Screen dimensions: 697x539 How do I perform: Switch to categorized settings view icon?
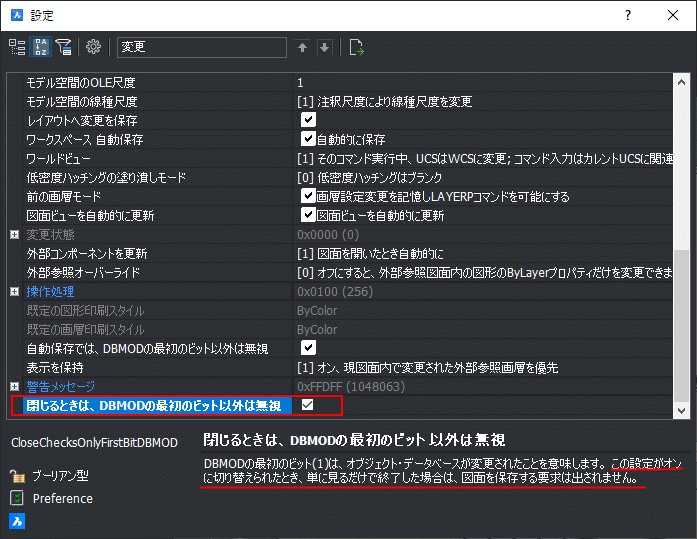(17, 47)
